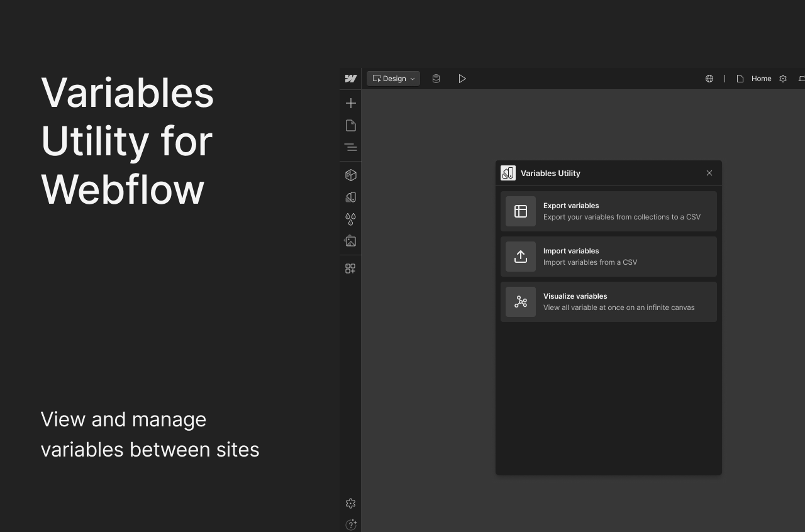Select Export variables in Variables Utility
805x532 pixels.
click(x=608, y=211)
